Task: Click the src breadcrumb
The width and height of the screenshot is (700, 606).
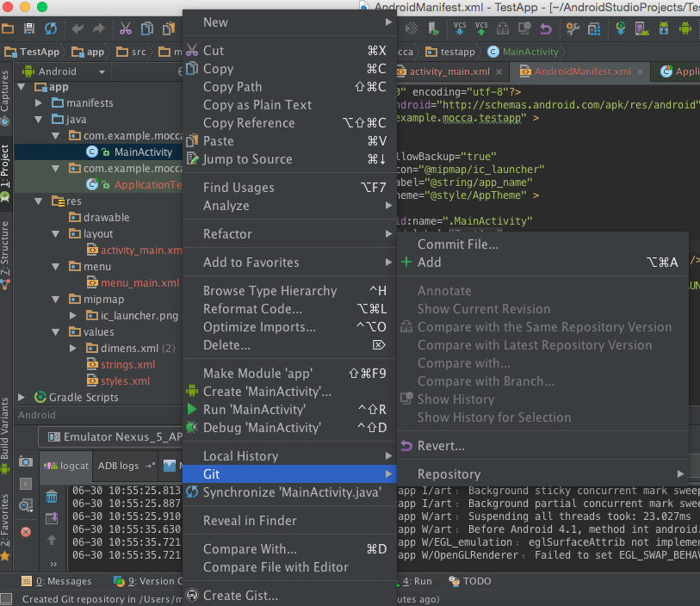Action: (131, 52)
